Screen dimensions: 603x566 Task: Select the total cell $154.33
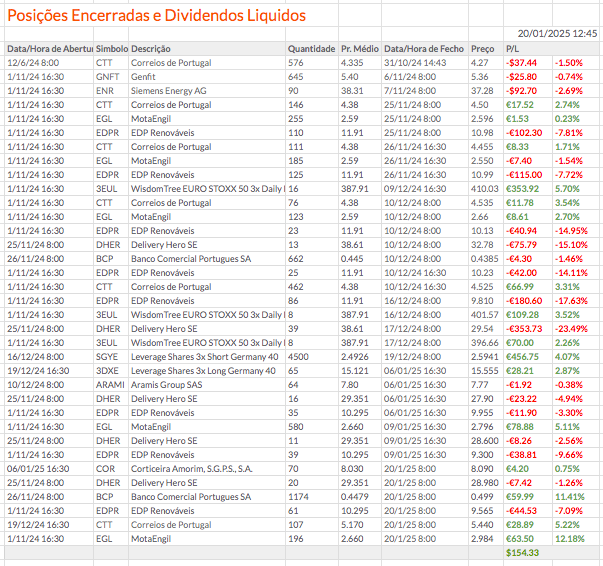point(522,553)
